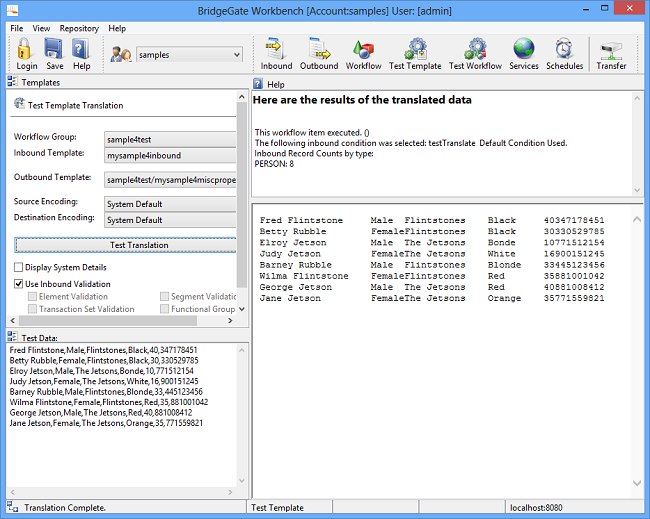This screenshot has height=519, width=650.
Task: Open the View menu
Action: click(41, 28)
